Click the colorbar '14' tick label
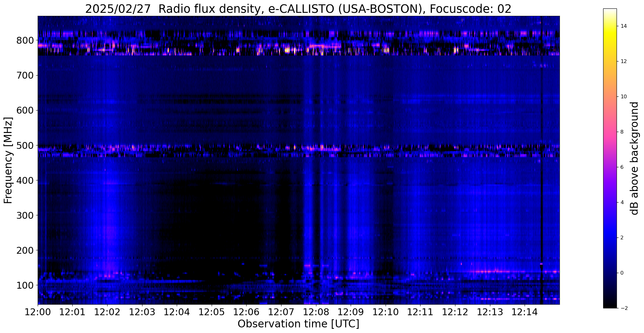This screenshot has height=333, width=644. 624,26
